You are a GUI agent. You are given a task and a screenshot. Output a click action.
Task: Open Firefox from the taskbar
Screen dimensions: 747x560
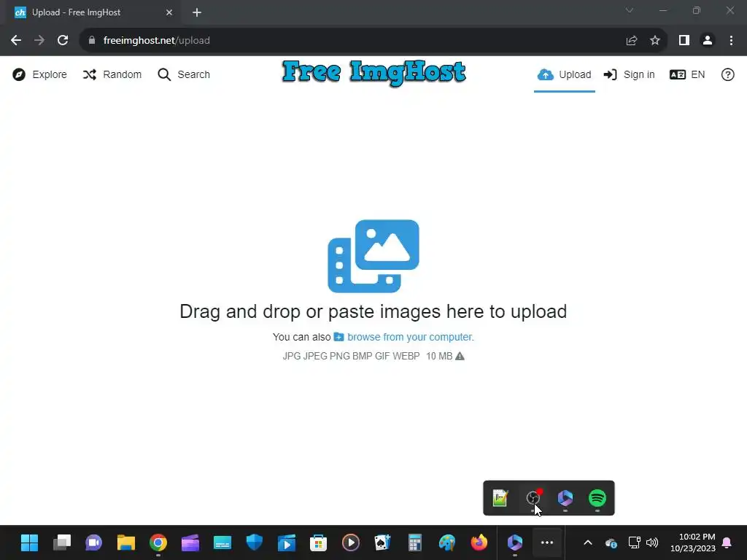coord(479,542)
